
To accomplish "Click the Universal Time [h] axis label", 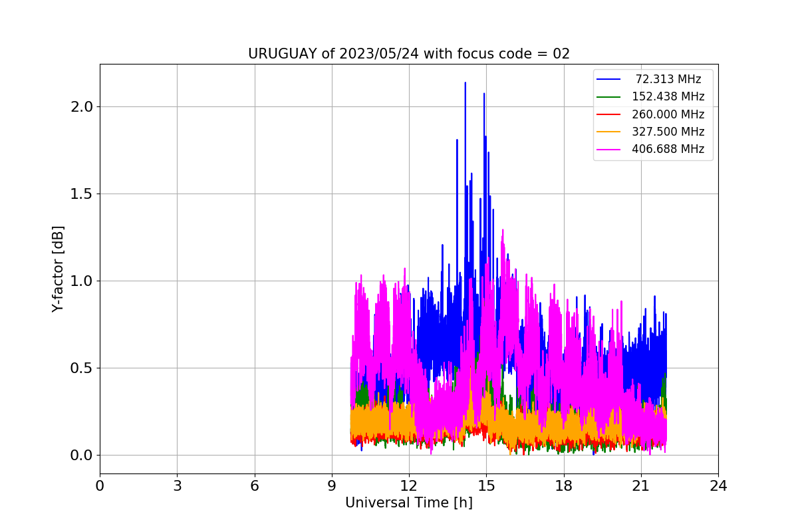I will pyautogui.click(x=409, y=503).
